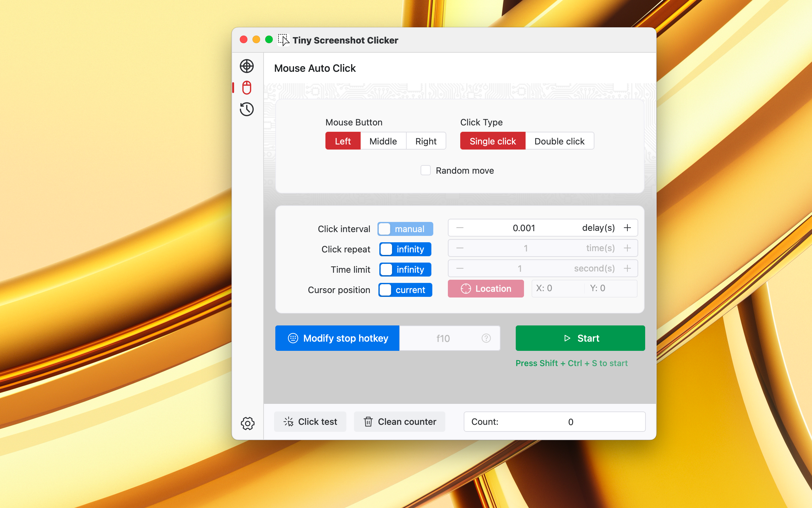
Task: Toggle the Time limit infinity switch
Action: click(405, 270)
